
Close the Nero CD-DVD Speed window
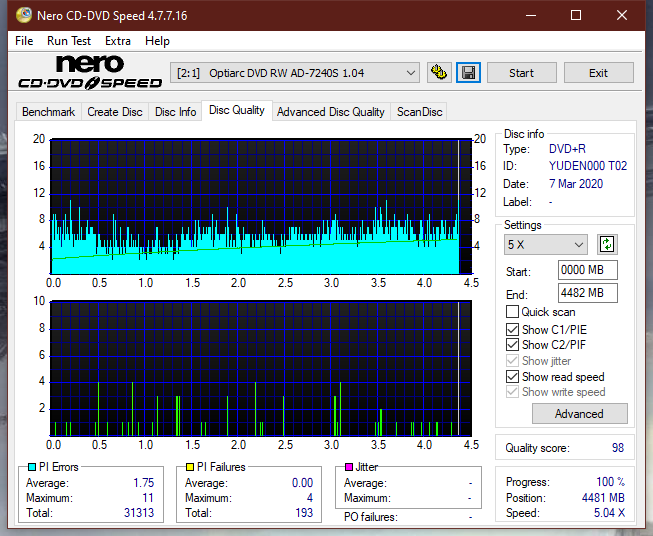click(622, 15)
